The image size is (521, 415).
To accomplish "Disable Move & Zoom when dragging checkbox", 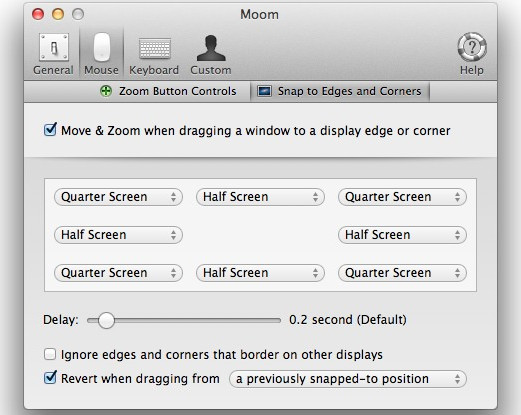I will coord(50,130).
